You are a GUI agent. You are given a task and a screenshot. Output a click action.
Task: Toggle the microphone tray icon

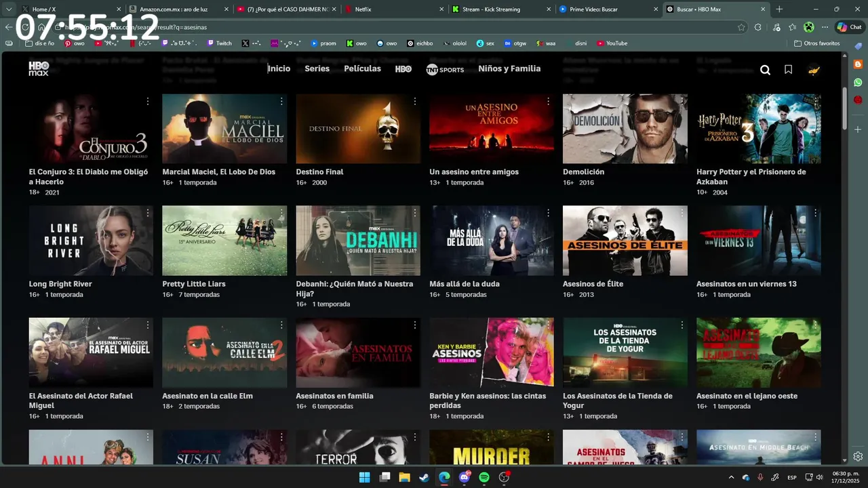point(760,478)
